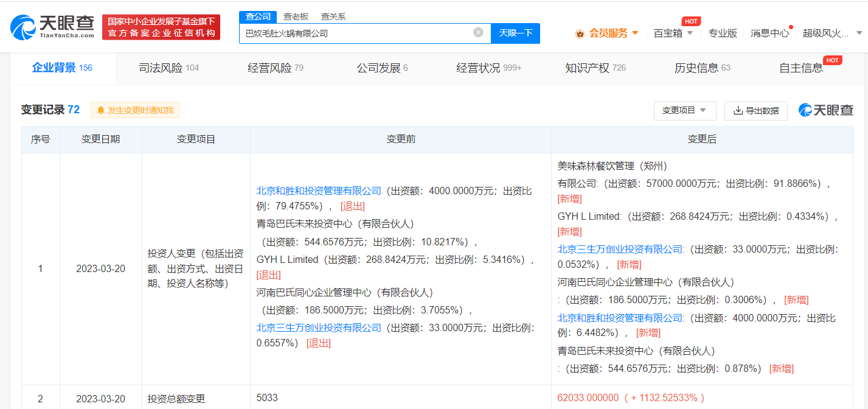This screenshot has width=868, height=409.
Task: Open 北京三生万创业投资有限公司 link in 变更后 column
Action: tap(620, 249)
